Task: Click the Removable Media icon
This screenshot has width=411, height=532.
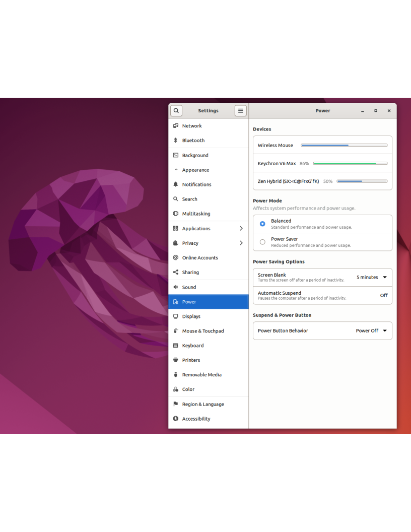Action: pos(176,375)
